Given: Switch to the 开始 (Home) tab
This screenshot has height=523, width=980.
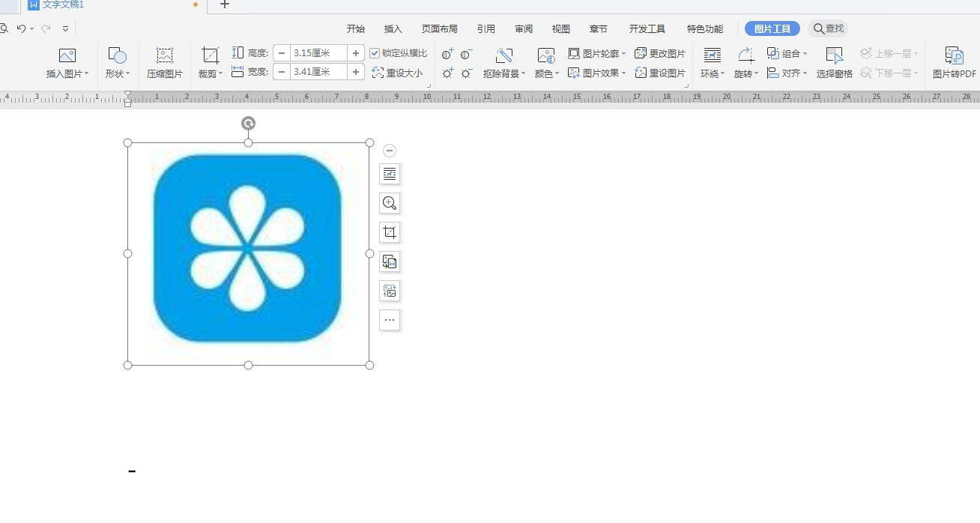Looking at the screenshot, I should (x=356, y=29).
